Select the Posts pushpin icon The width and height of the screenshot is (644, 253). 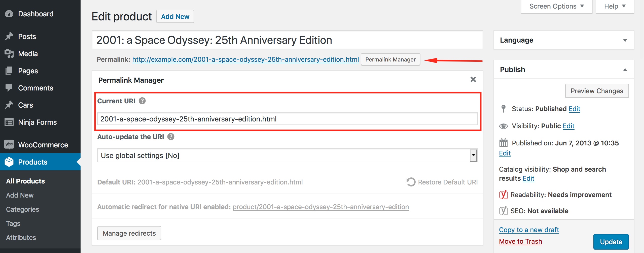(x=9, y=36)
